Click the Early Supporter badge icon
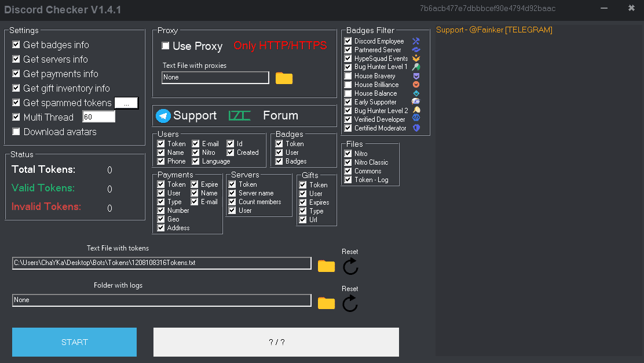 pyautogui.click(x=416, y=102)
